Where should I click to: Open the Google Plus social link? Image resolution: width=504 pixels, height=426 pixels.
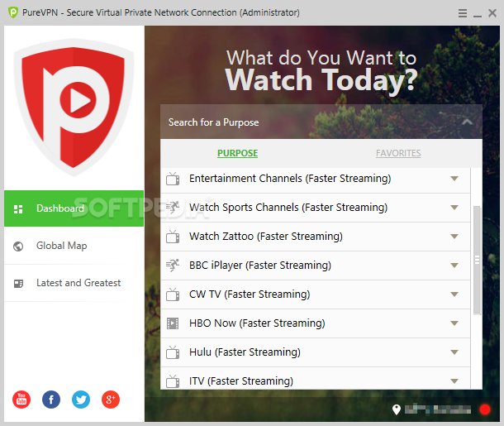coord(111,400)
